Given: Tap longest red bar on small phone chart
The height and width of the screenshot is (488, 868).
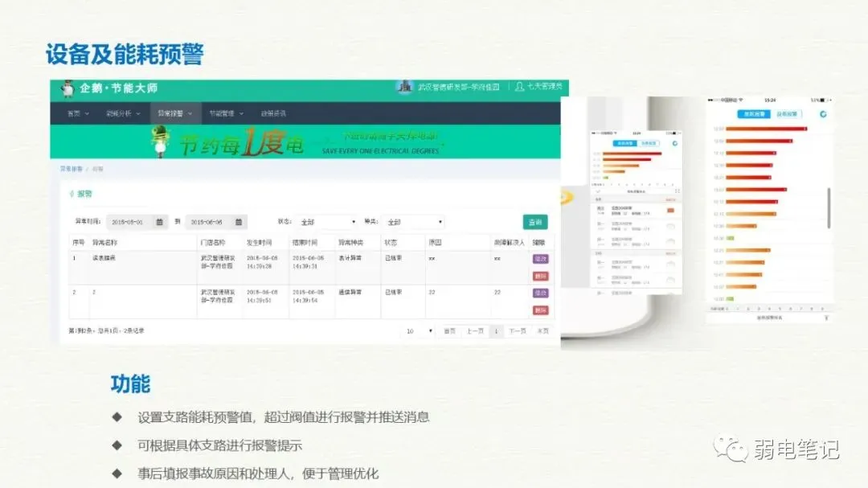Looking at the screenshot, I should click(x=633, y=154).
